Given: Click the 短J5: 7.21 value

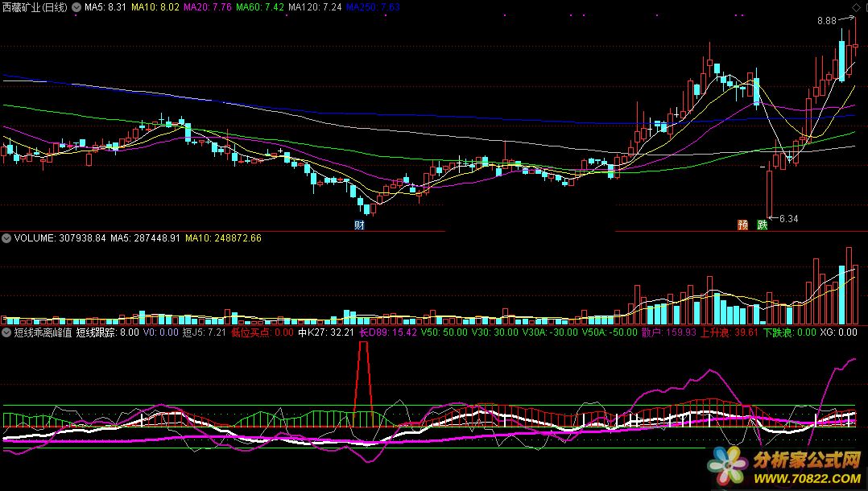Looking at the screenshot, I should click(205, 332).
